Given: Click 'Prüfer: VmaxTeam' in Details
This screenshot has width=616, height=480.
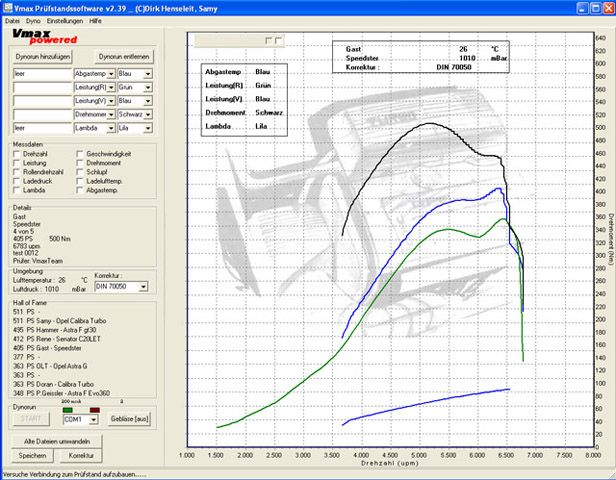Looking at the screenshot, I should [38, 261].
